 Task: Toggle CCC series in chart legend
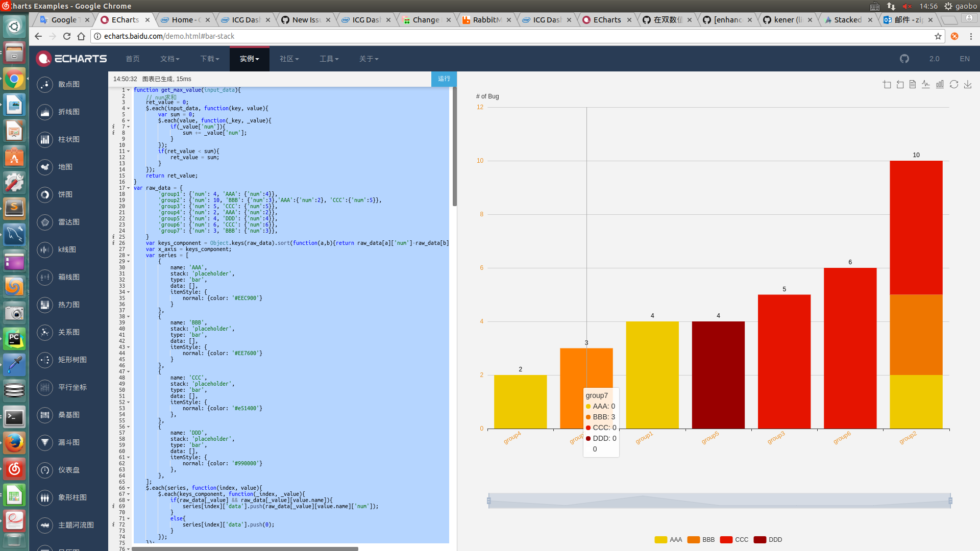pyautogui.click(x=734, y=540)
